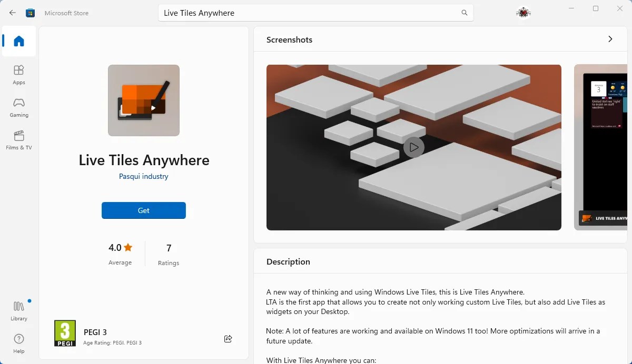Open the Gaming section
This screenshot has width=632, height=364.
click(x=18, y=107)
